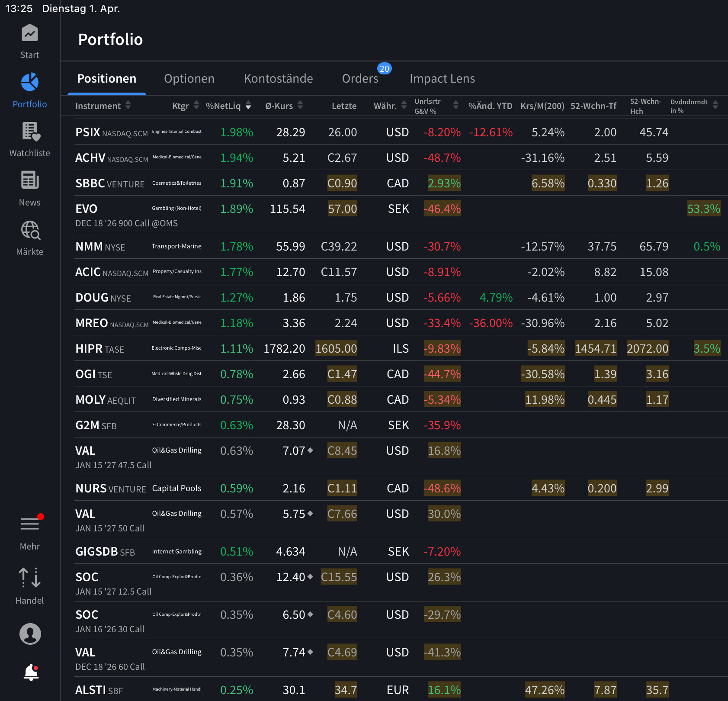Sort by Dvdndnrndt in % column arrows
The image size is (728, 701).
pos(715,105)
